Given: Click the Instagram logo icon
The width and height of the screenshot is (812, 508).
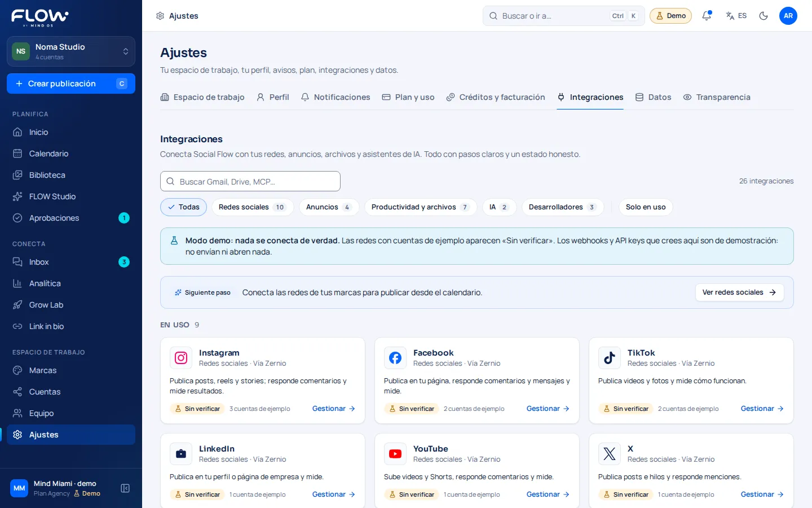Looking at the screenshot, I should (x=181, y=358).
